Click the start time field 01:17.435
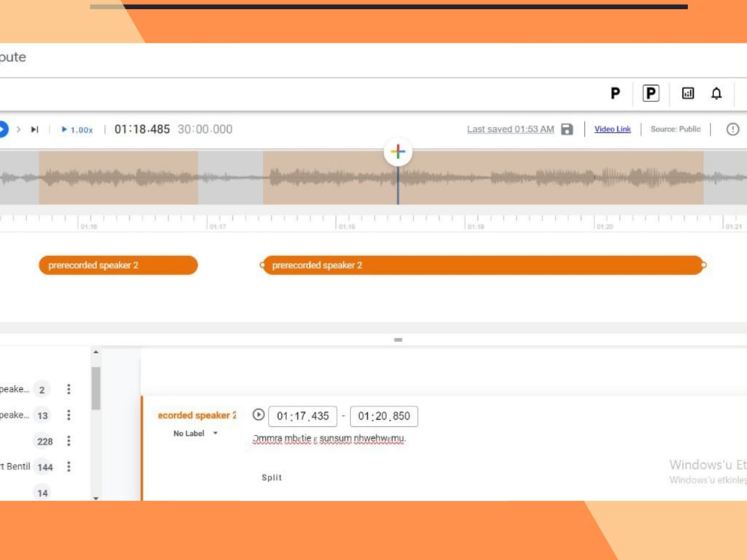Image resolution: width=747 pixels, height=560 pixels. (303, 416)
